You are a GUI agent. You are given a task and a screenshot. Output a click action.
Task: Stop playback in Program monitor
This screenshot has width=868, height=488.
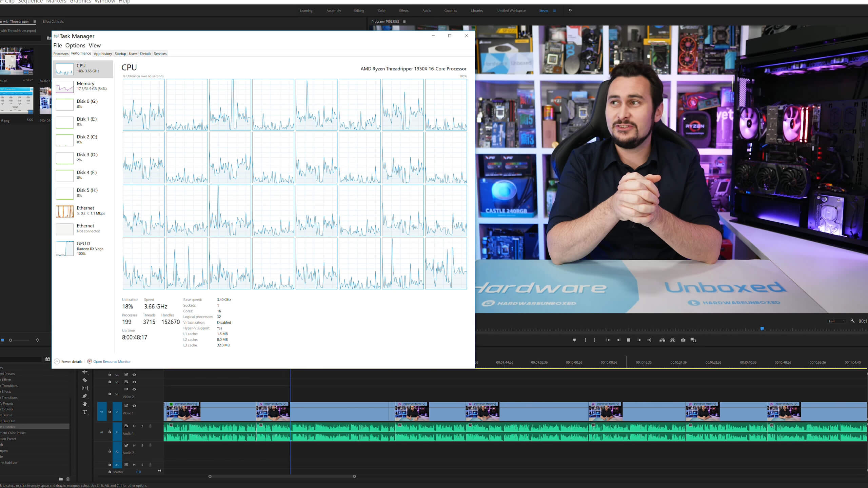pos(629,340)
